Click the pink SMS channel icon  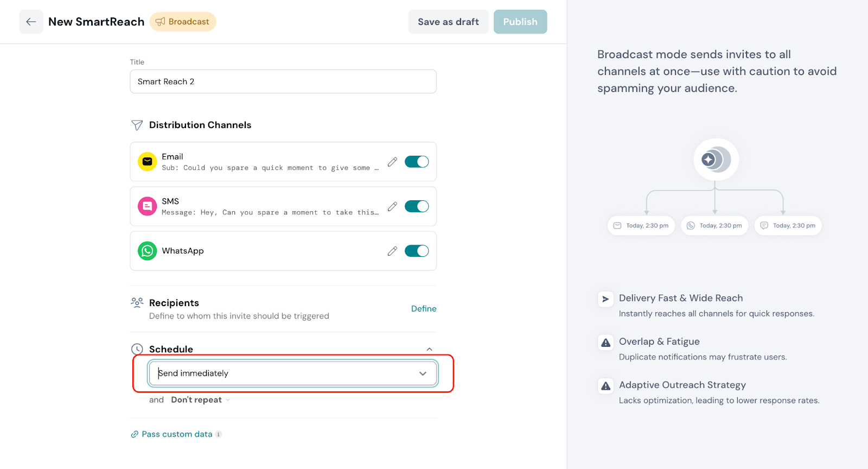pyautogui.click(x=147, y=206)
